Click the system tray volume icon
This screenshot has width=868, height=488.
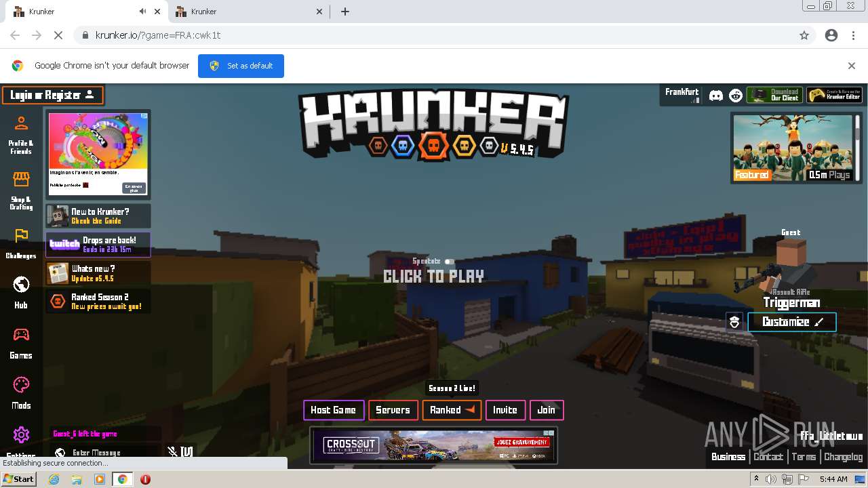click(771, 479)
